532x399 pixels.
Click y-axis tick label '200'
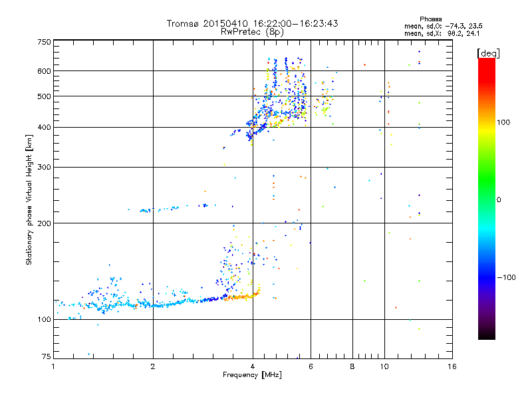(45, 223)
